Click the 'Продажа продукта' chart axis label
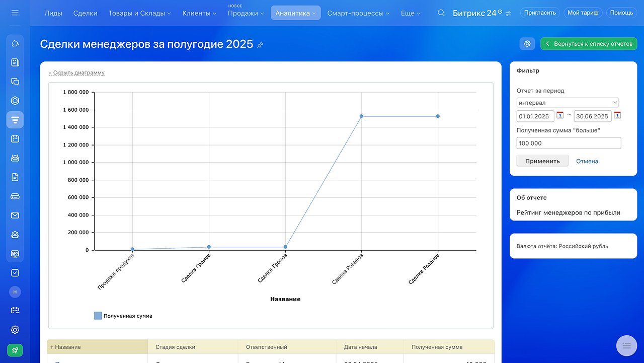This screenshot has width=644, height=363. pos(115,271)
